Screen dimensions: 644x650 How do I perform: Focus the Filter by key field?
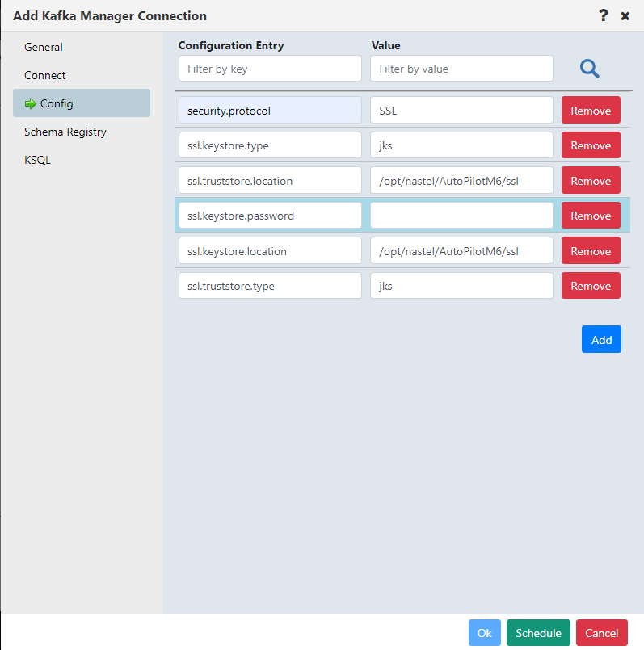(x=270, y=69)
